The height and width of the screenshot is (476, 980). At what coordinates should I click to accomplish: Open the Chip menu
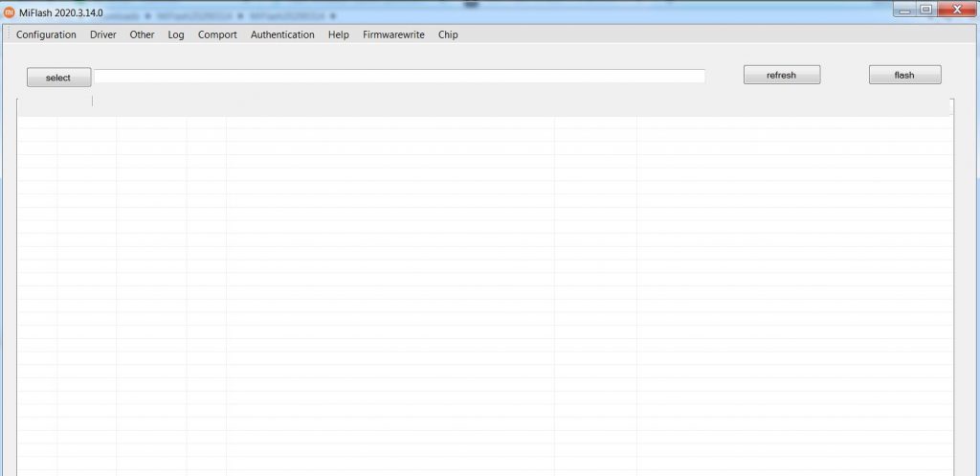coord(448,35)
